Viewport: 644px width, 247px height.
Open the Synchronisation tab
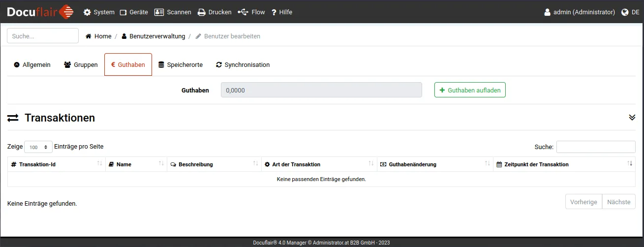[243, 65]
